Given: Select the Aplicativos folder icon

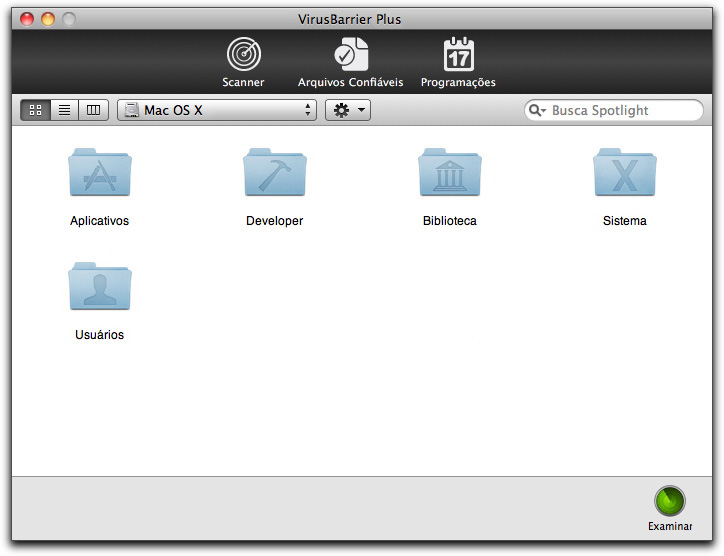Looking at the screenshot, I should (x=100, y=172).
